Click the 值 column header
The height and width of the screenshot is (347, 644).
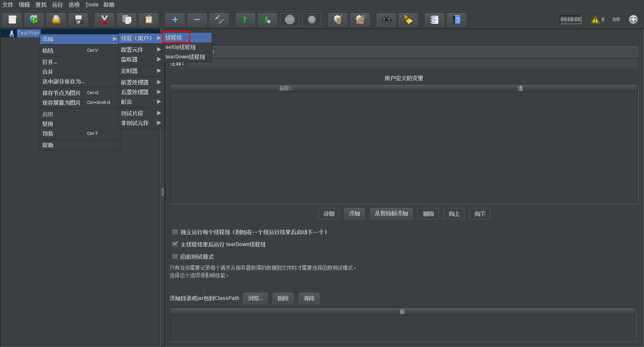(521, 88)
